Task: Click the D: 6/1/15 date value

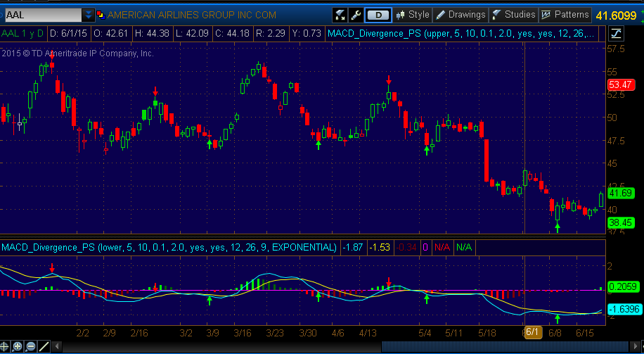Action: tap(67, 34)
